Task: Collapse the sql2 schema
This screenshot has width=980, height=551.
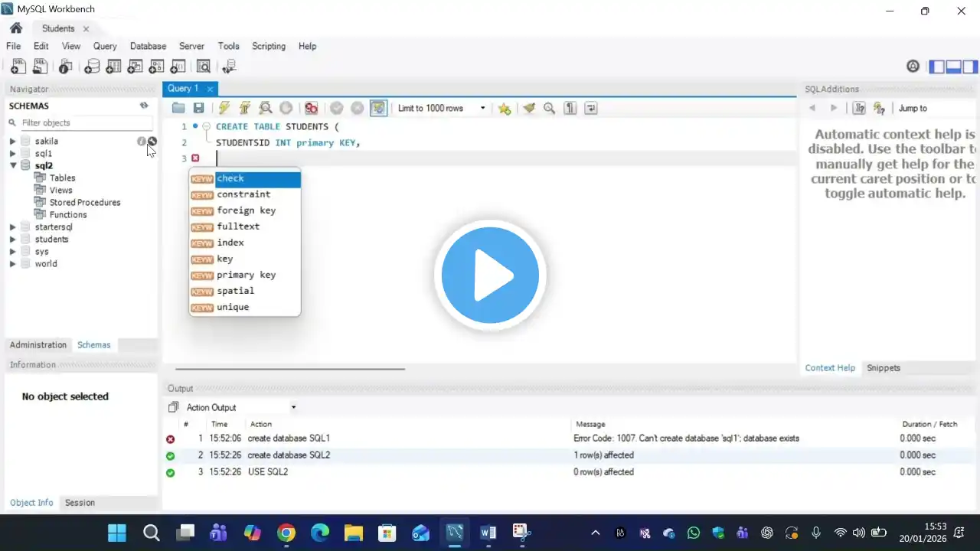Action: point(12,166)
